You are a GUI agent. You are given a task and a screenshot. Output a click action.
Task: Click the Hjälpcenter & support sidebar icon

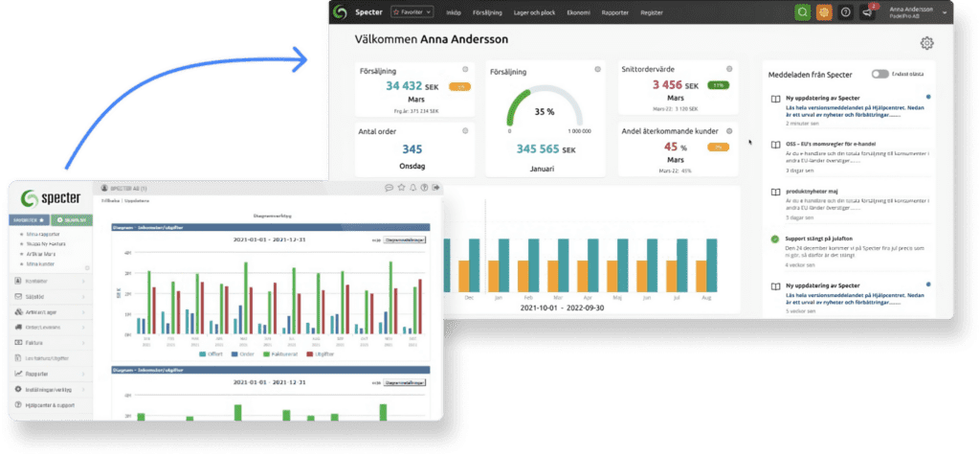[x=19, y=405]
